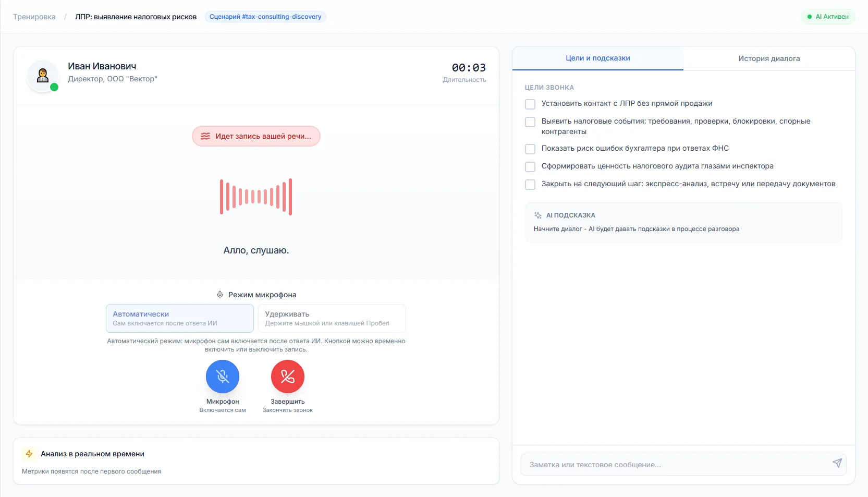Click the 'Идет запись вашей речи...' banner
This screenshot has width=868, height=497.
tap(256, 136)
